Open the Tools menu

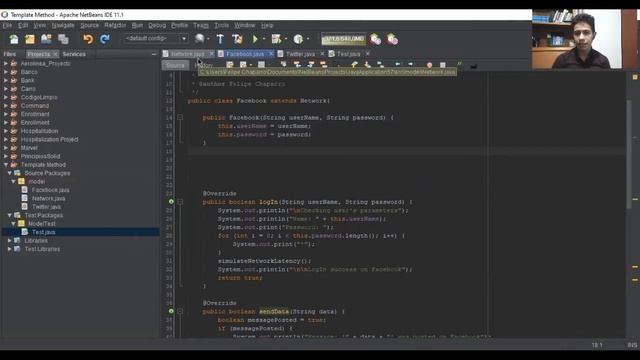[x=222, y=25]
